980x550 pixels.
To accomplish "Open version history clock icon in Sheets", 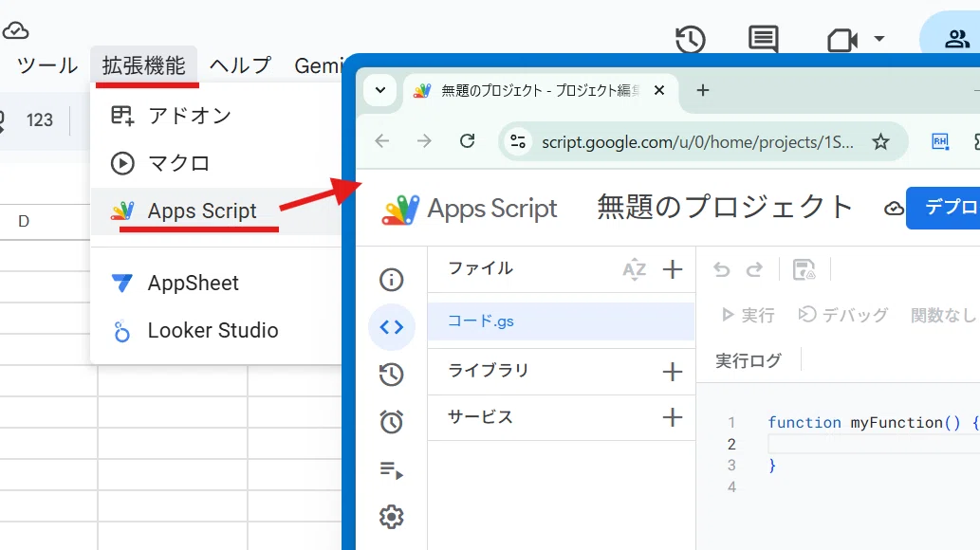I will 691,40.
